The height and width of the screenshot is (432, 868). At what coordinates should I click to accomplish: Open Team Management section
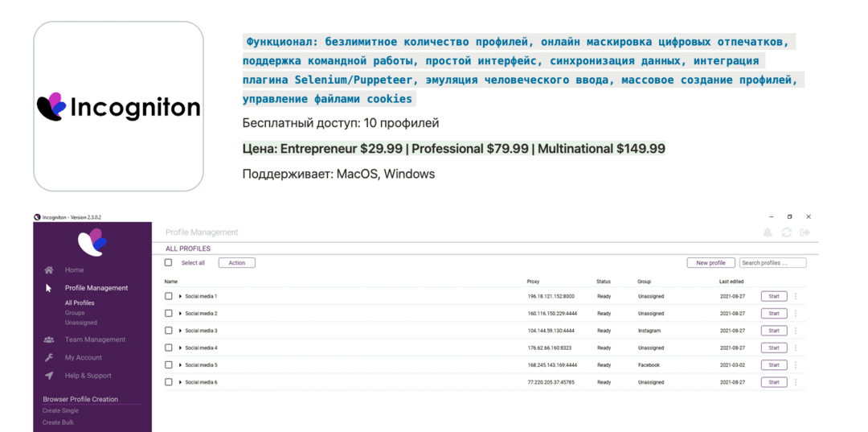[x=95, y=339]
